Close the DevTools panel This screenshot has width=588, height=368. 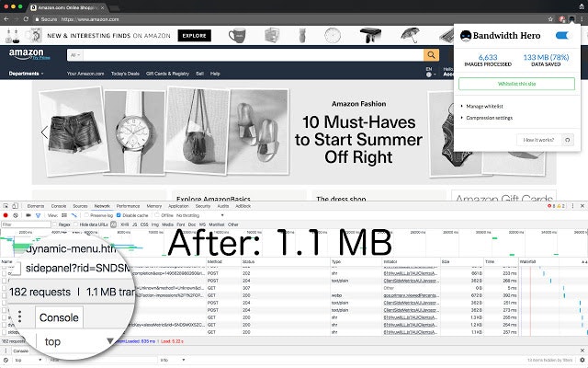click(582, 206)
